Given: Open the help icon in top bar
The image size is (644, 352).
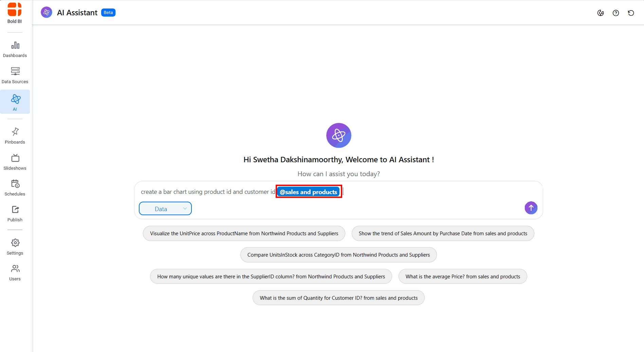Looking at the screenshot, I should pos(616,13).
